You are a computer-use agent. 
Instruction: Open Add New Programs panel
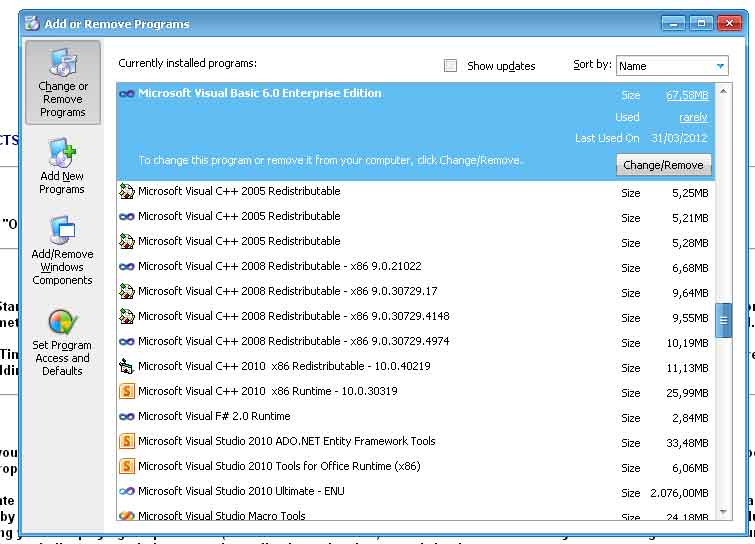pos(62,166)
